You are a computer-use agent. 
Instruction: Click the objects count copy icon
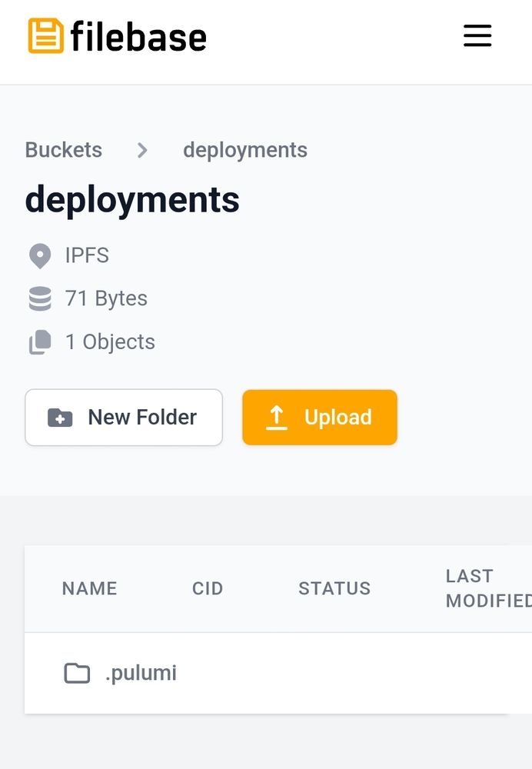click(x=40, y=342)
